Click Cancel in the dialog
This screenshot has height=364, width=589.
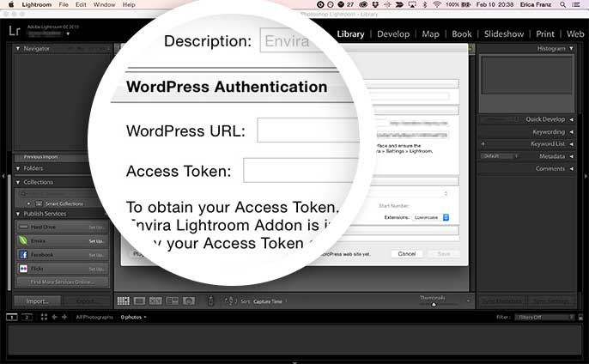407,254
